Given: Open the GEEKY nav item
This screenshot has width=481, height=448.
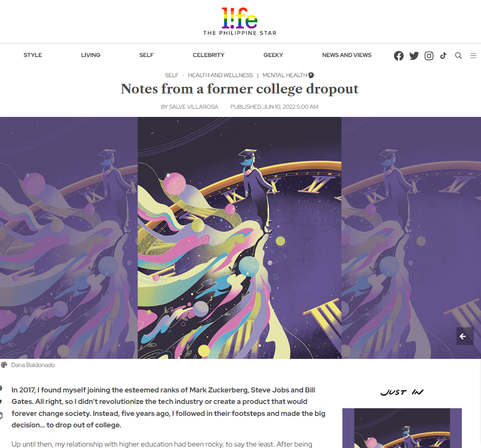Looking at the screenshot, I should click(x=273, y=55).
